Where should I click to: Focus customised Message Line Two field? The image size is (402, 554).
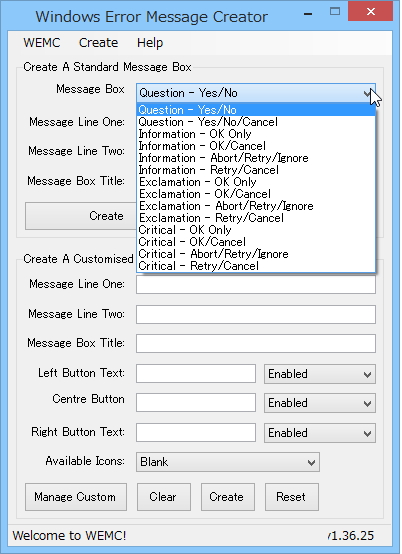point(256,314)
